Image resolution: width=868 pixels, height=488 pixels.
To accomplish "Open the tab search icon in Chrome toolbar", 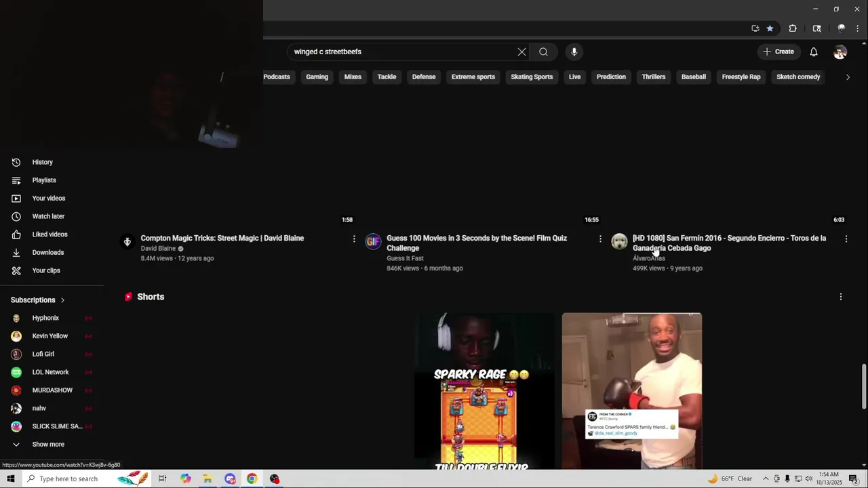I will [817, 28].
